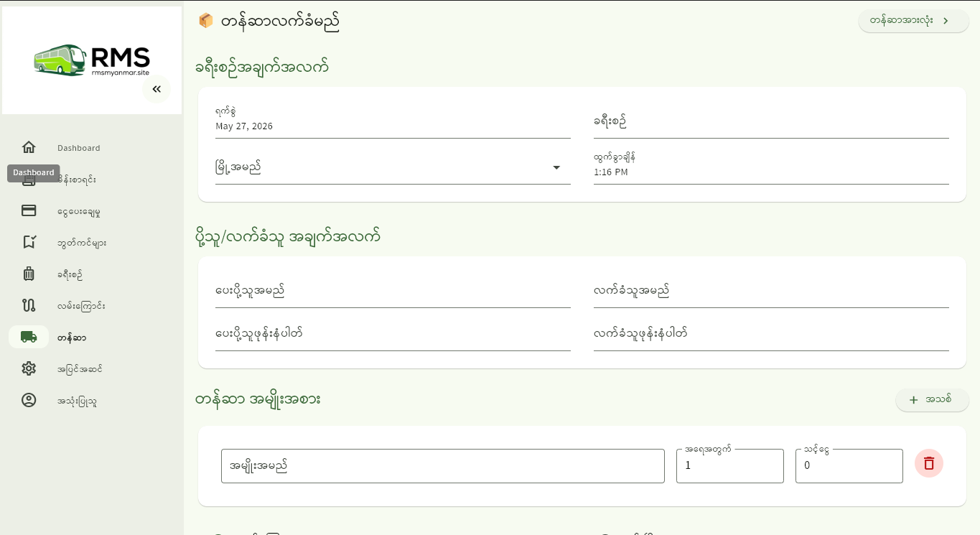980x535 pixels.
Task: Collapse the sidebar with double-chevron icon
Action: tap(157, 89)
